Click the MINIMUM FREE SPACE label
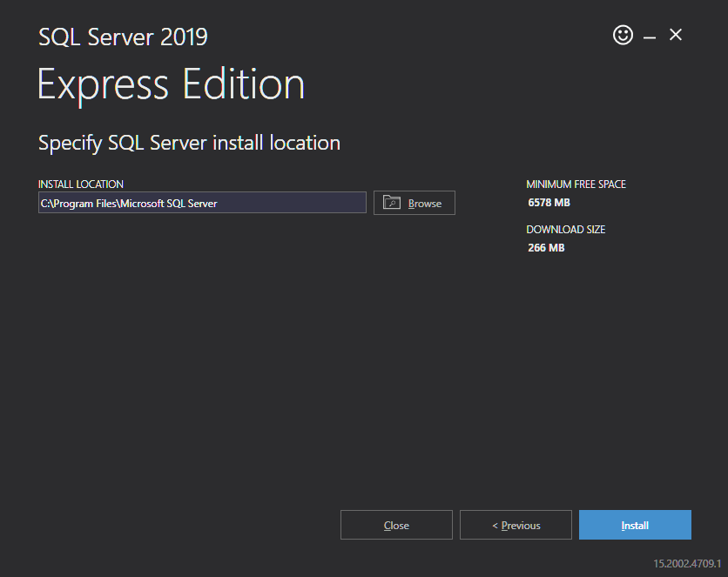Viewport: 728px width, 577px height. coord(576,185)
